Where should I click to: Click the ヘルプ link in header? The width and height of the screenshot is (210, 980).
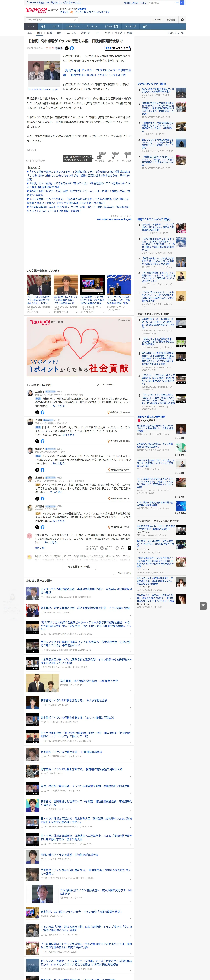tap(143, 3)
